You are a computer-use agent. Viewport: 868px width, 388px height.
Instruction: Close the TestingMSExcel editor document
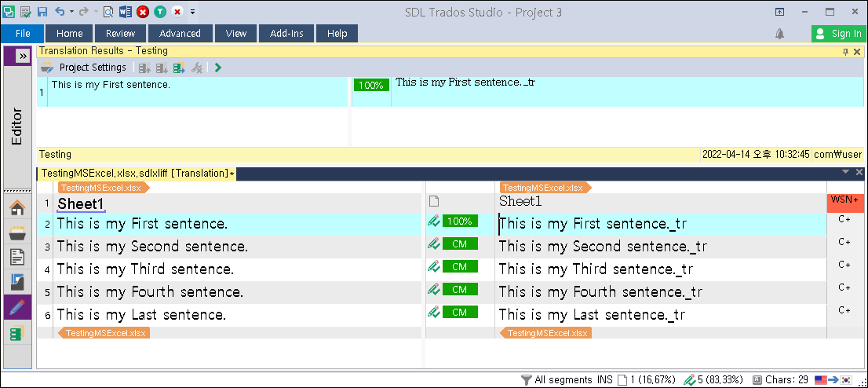pyautogui.click(x=859, y=172)
